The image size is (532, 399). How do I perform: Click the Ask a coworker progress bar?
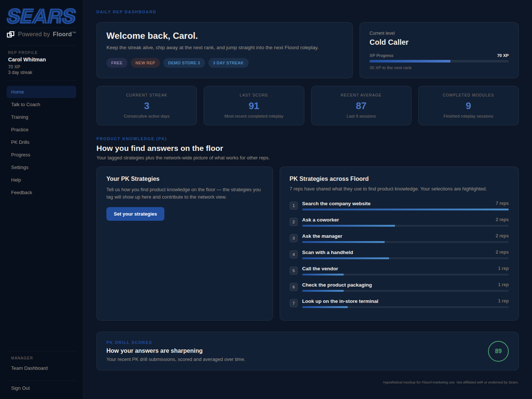click(x=405, y=226)
